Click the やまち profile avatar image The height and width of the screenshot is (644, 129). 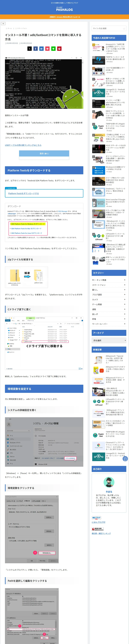tap(109, 482)
